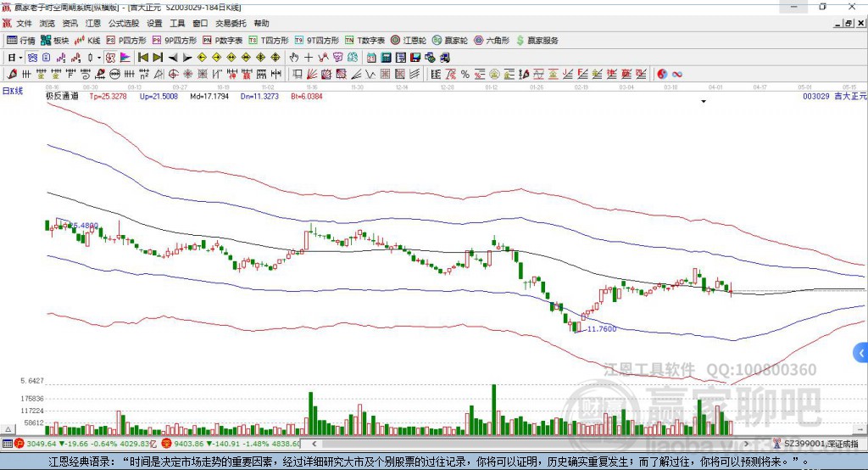Click the n² drawing tool icon
The height and width of the screenshot is (470, 868).
tap(144, 74)
